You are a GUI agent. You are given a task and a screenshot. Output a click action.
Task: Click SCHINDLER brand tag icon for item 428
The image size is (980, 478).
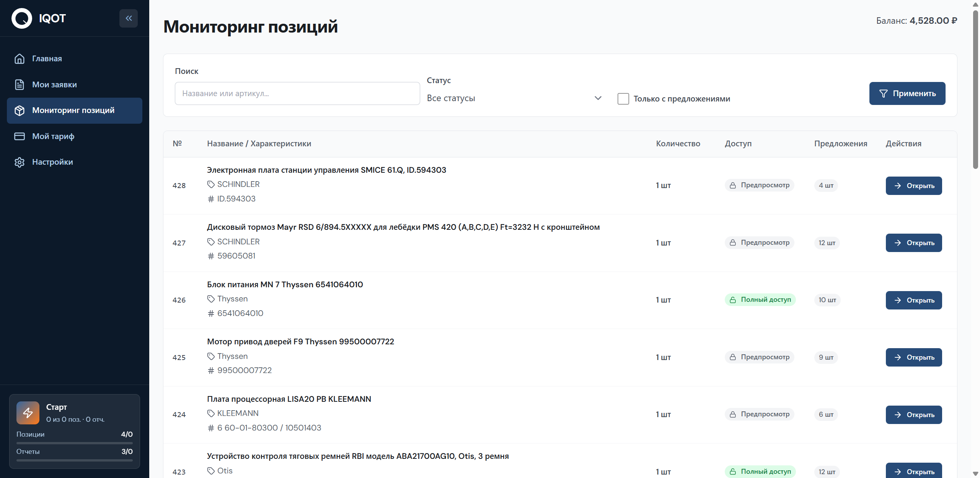coord(211,185)
